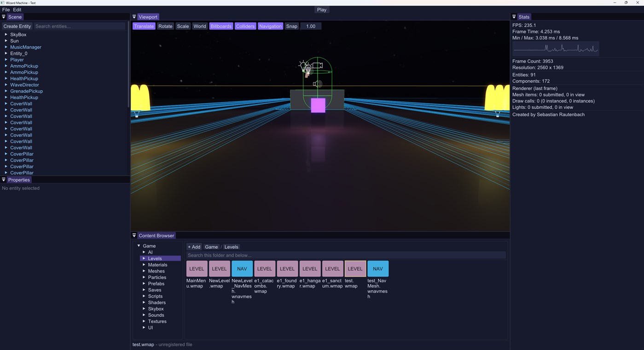
Task: Collapse the Scene panel triangle
Action: (x=4, y=17)
